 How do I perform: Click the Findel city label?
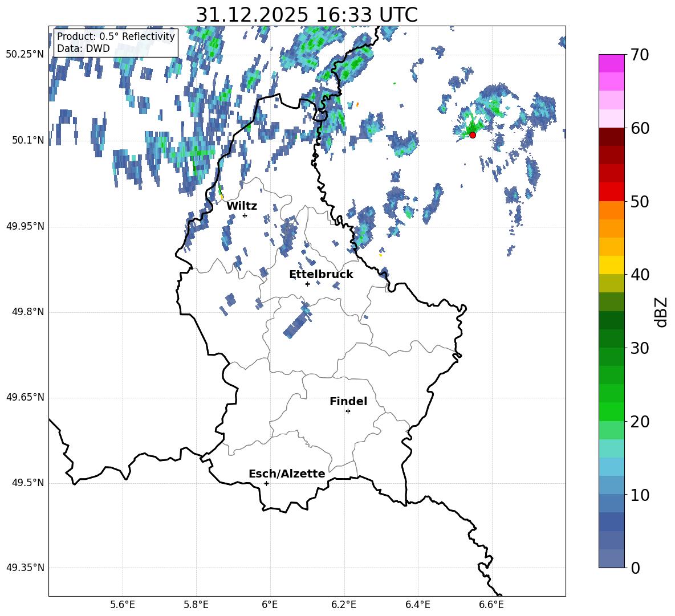click(x=348, y=401)
